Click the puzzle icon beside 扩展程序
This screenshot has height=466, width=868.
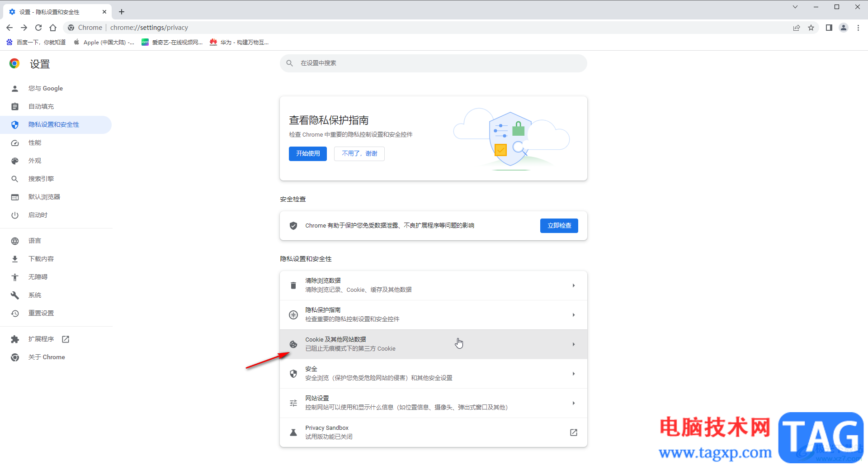(15, 339)
